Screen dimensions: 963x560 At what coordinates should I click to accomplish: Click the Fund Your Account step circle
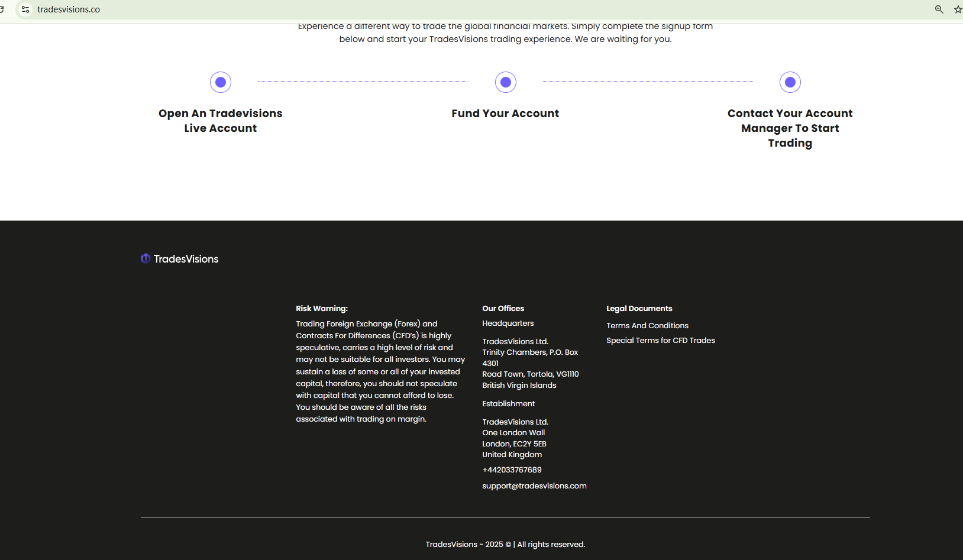[506, 82]
